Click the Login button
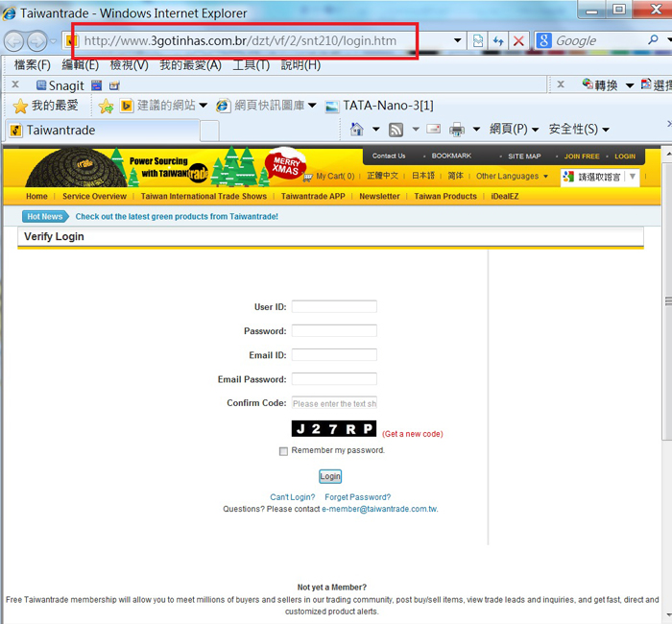 [330, 476]
